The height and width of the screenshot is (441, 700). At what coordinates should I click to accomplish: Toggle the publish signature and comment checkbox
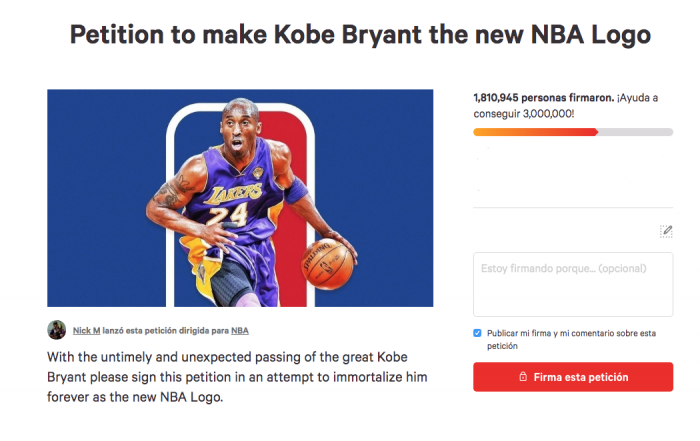[x=478, y=332]
